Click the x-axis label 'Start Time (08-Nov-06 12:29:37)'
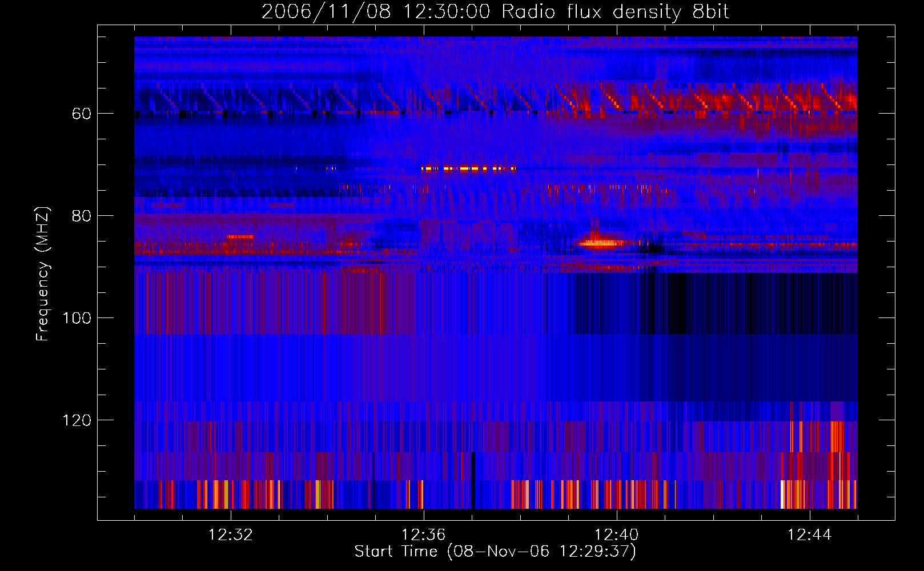Screen dimensions: 924x571 coord(495,551)
